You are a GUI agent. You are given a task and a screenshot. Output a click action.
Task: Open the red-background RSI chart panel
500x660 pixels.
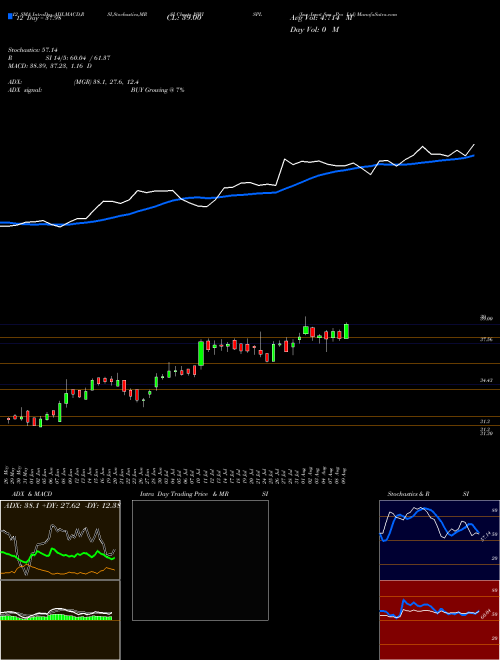(x=439, y=620)
